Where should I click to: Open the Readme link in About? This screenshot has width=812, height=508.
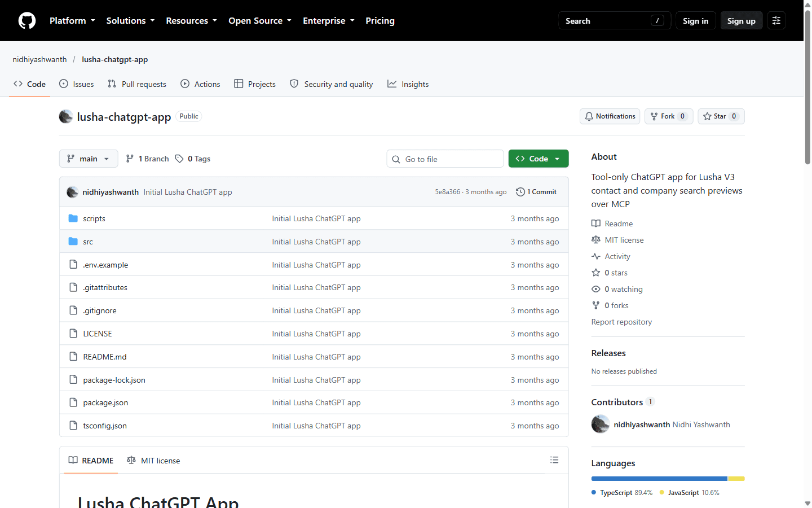pos(612,224)
